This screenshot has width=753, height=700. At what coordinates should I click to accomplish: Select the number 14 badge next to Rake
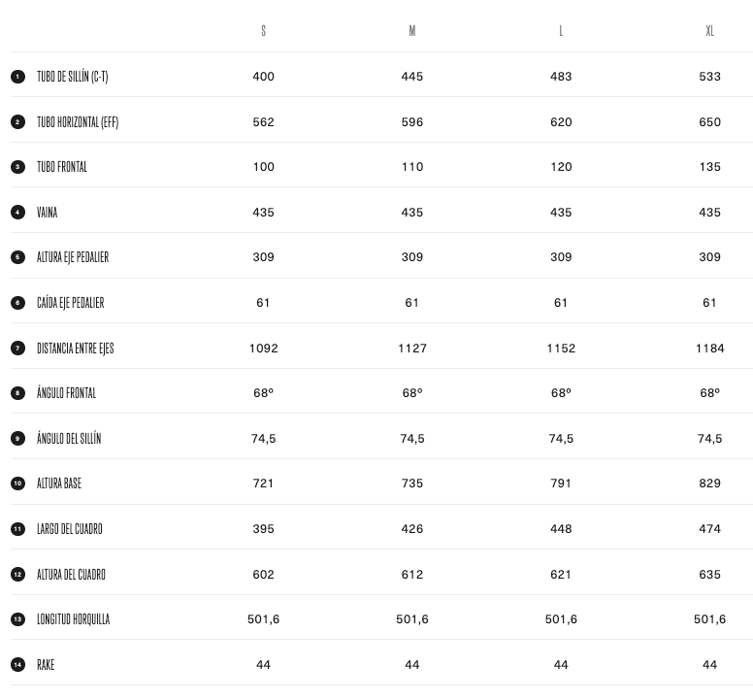(17, 665)
